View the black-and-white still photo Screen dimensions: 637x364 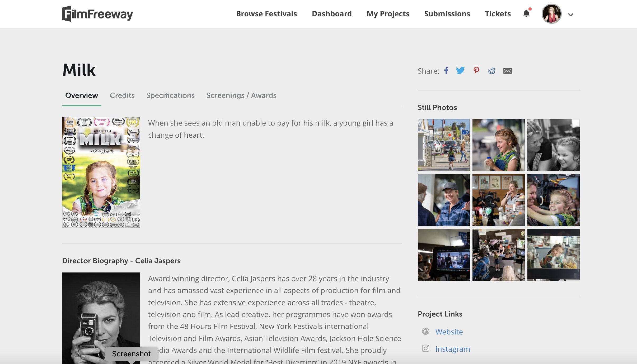coord(553,145)
